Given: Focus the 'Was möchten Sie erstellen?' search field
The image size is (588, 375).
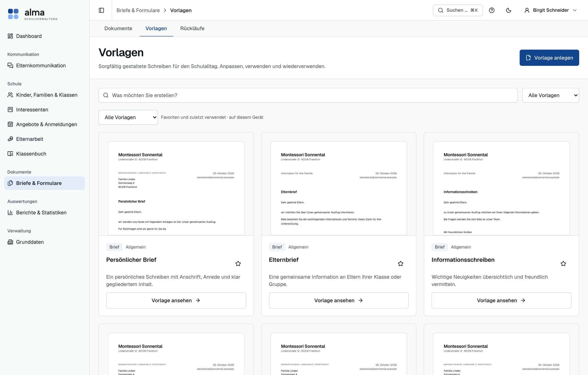Looking at the screenshot, I should (308, 95).
